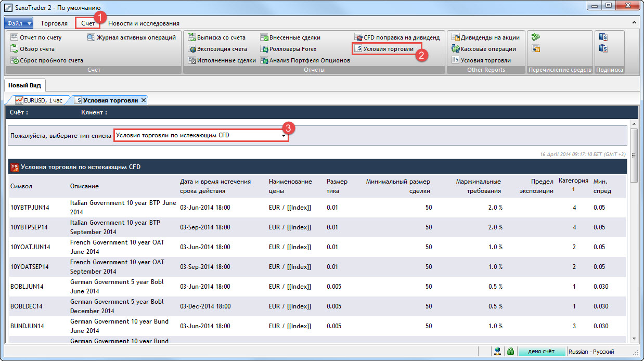Open the Файл menu
Screen dimensions: 644x361
19,23
